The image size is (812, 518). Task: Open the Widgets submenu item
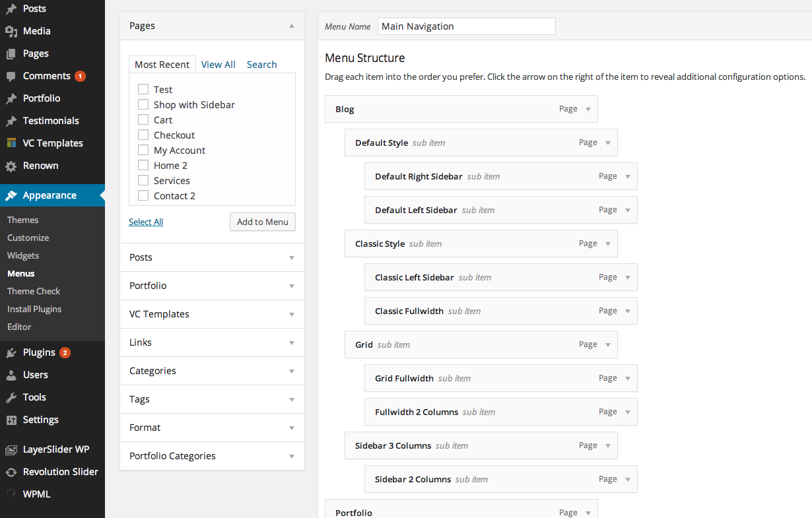tap(23, 255)
